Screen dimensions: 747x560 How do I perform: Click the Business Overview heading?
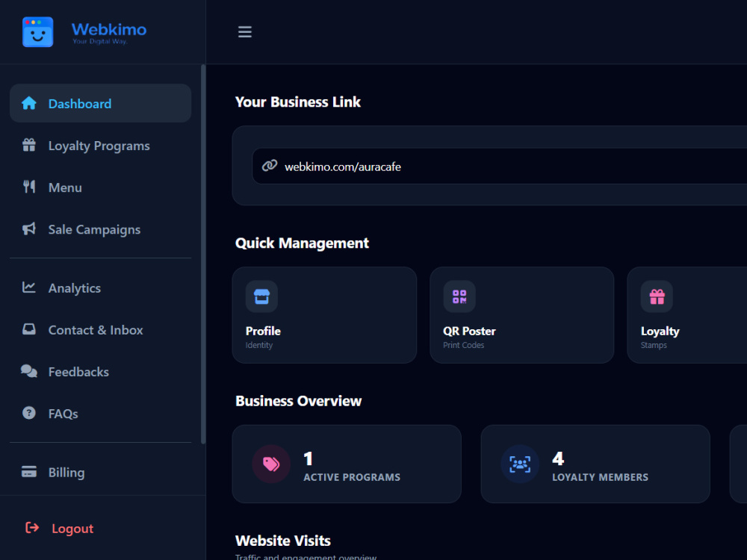coord(299,401)
